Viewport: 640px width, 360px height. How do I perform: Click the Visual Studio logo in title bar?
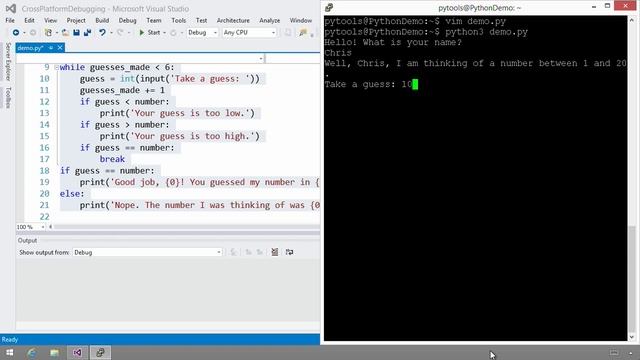pos(11,8)
